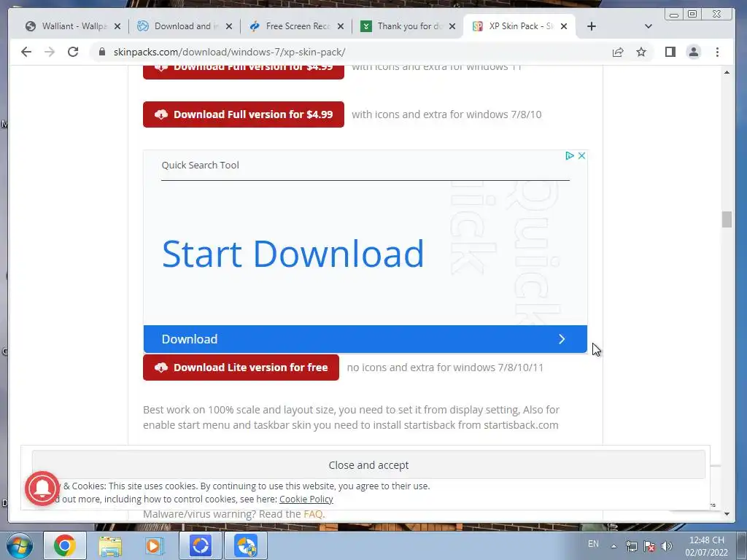The width and height of the screenshot is (747, 560).
Task: Click the Quick Search Tool ad title
Action: pos(200,166)
